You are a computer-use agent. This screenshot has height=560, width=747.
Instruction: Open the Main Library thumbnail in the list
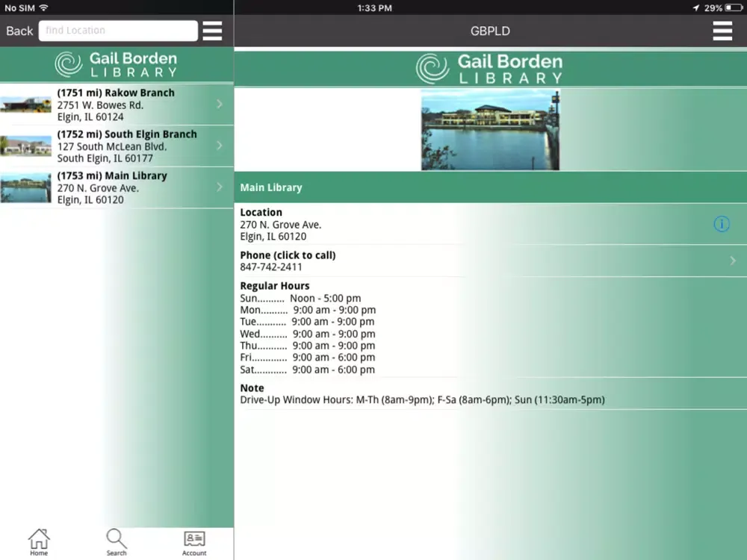[x=25, y=187]
